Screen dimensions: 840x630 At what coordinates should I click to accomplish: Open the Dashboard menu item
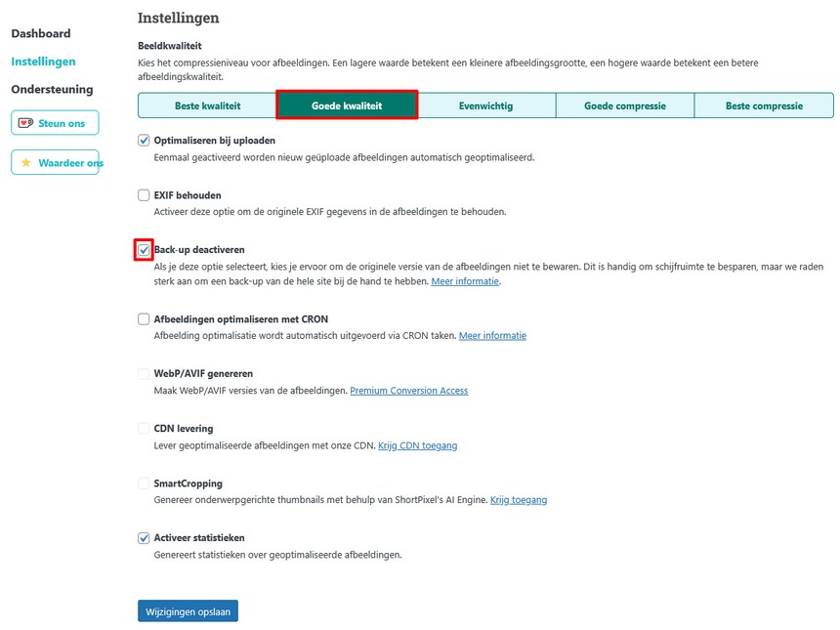[x=41, y=33]
